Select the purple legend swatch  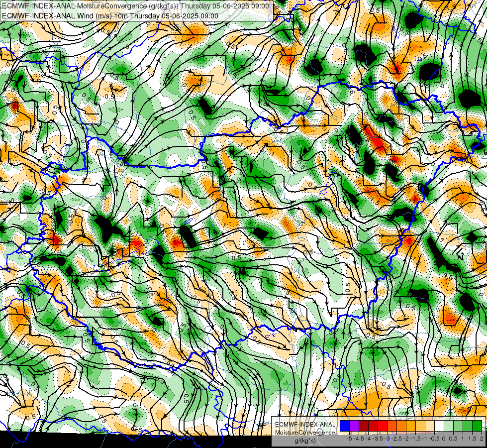pyautogui.click(x=354, y=426)
